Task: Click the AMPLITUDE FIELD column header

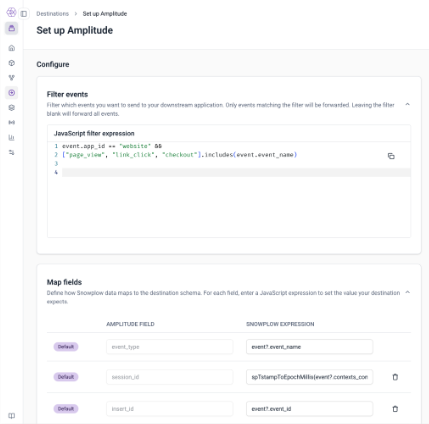Action: click(130, 324)
